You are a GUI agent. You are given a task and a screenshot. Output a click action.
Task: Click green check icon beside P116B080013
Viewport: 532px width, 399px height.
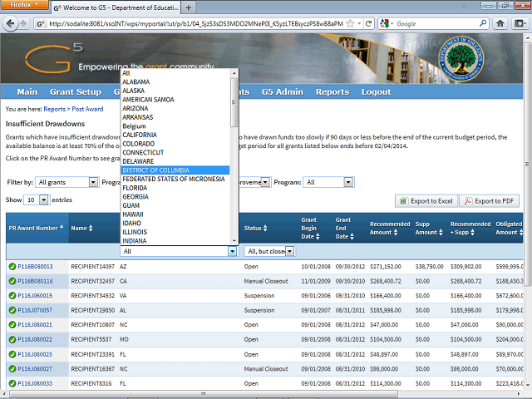click(12, 267)
